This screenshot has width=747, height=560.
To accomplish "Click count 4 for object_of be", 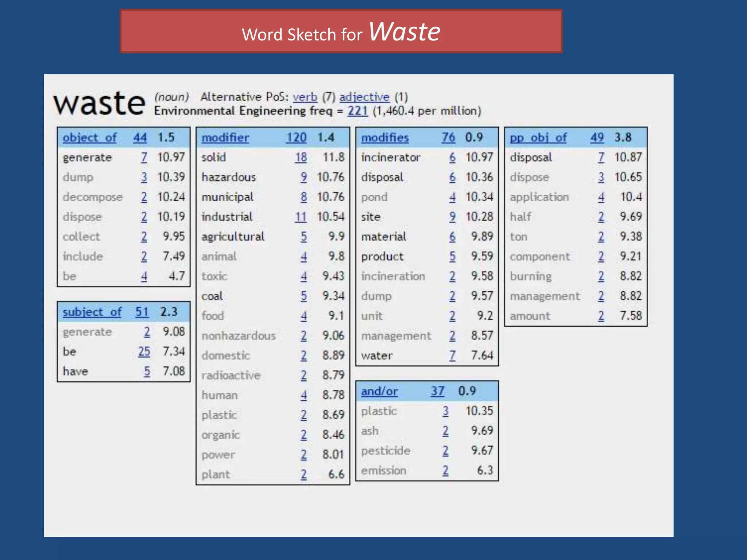I will pyautogui.click(x=144, y=276).
